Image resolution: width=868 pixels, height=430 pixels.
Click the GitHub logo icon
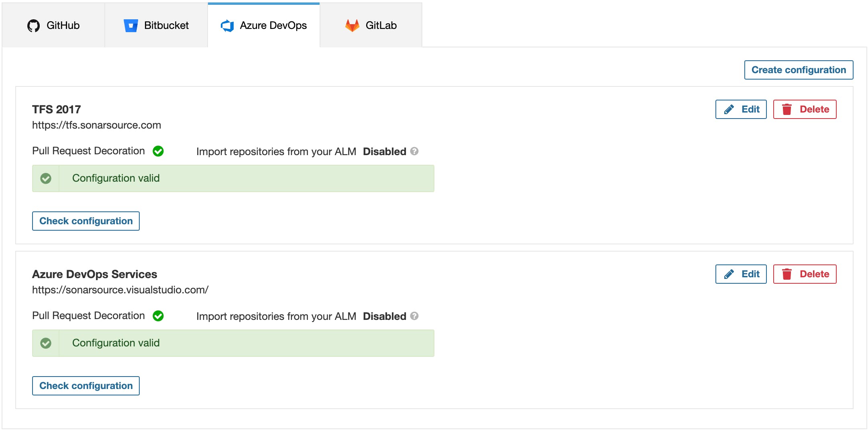[35, 25]
